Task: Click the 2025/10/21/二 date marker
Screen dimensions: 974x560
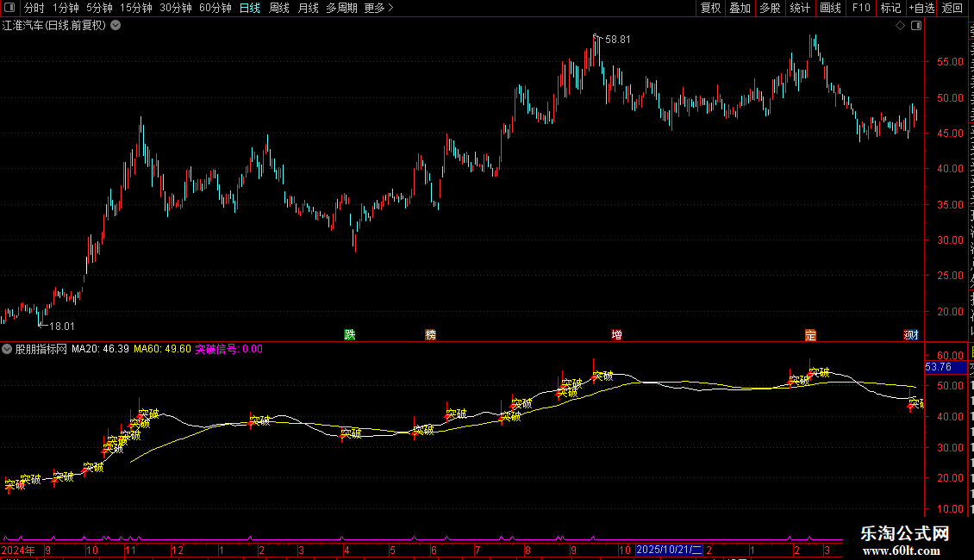Action: [x=669, y=550]
